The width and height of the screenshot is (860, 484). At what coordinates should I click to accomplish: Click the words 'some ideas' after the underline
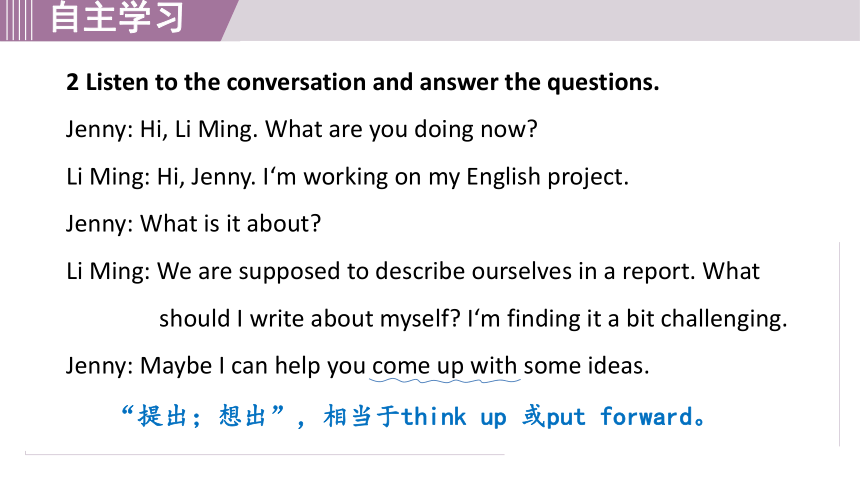tap(585, 366)
